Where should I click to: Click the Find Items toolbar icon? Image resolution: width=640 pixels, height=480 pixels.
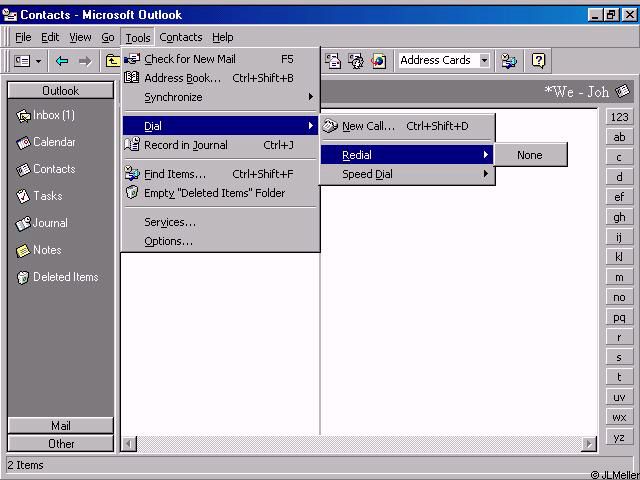coord(509,61)
